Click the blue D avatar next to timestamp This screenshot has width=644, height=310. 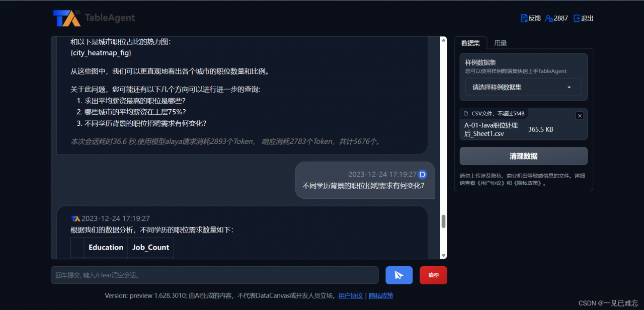coord(422,174)
